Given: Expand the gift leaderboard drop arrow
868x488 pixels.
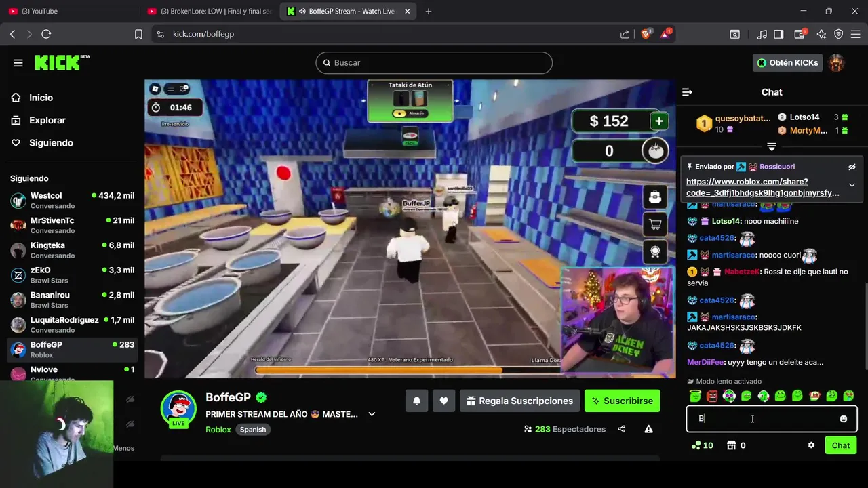Looking at the screenshot, I should coord(772,146).
